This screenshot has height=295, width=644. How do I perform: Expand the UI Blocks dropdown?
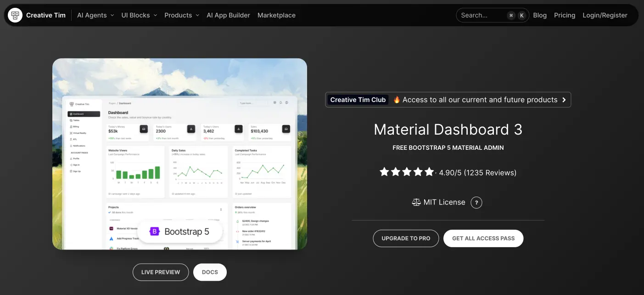point(139,15)
